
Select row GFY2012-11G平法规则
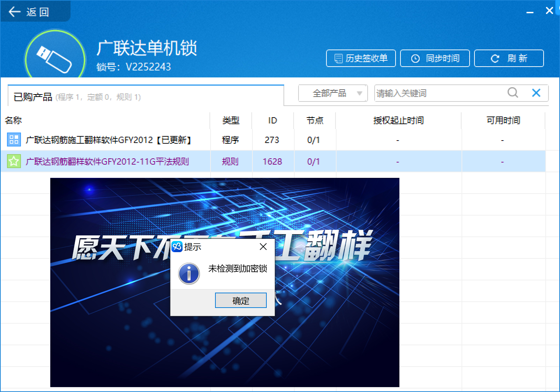click(273, 161)
